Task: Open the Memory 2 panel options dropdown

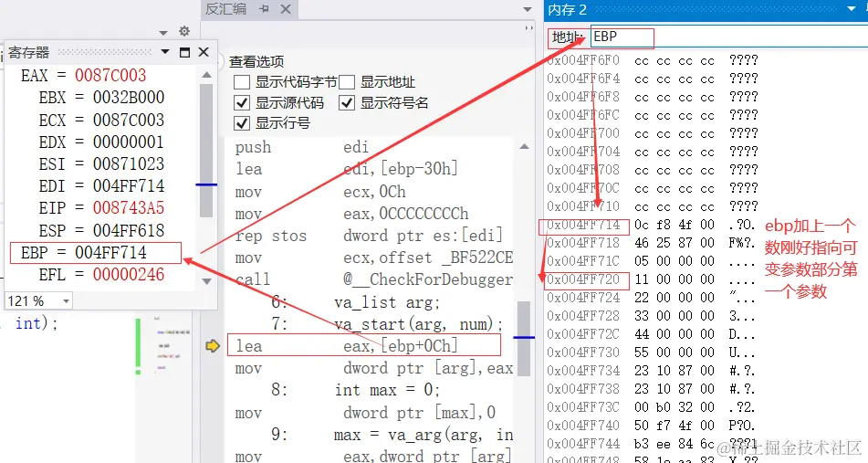Action: 852,9
